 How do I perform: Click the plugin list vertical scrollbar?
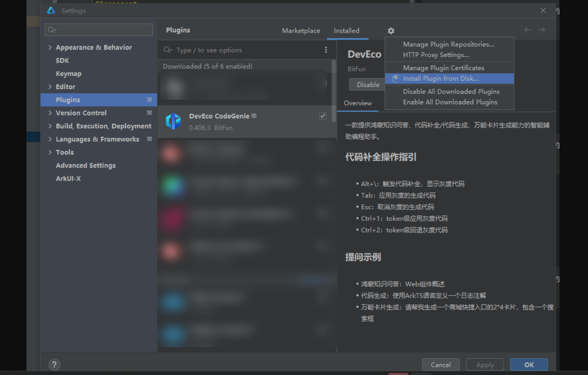pos(334,91)
